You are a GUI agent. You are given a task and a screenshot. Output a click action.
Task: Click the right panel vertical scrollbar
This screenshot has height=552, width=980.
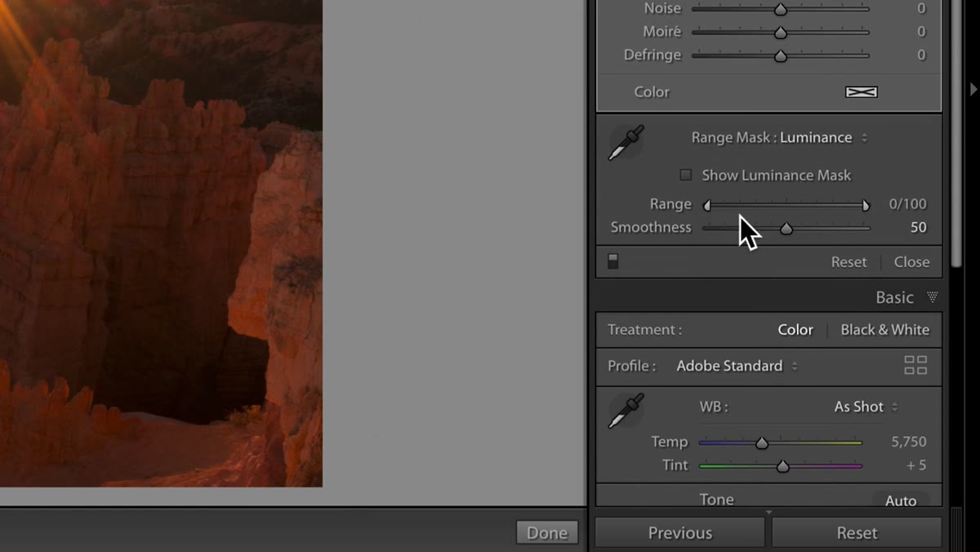(x=957, y=135)
